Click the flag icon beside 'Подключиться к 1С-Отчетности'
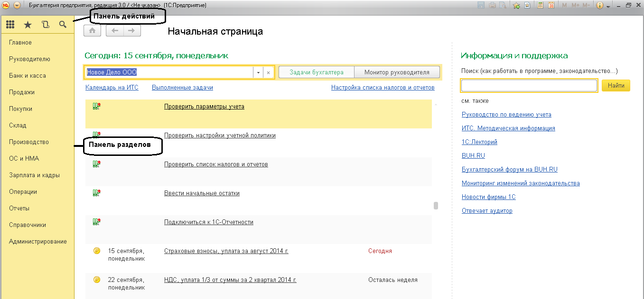The height and width of the screenshot is (299, 644). click(97, 222)
